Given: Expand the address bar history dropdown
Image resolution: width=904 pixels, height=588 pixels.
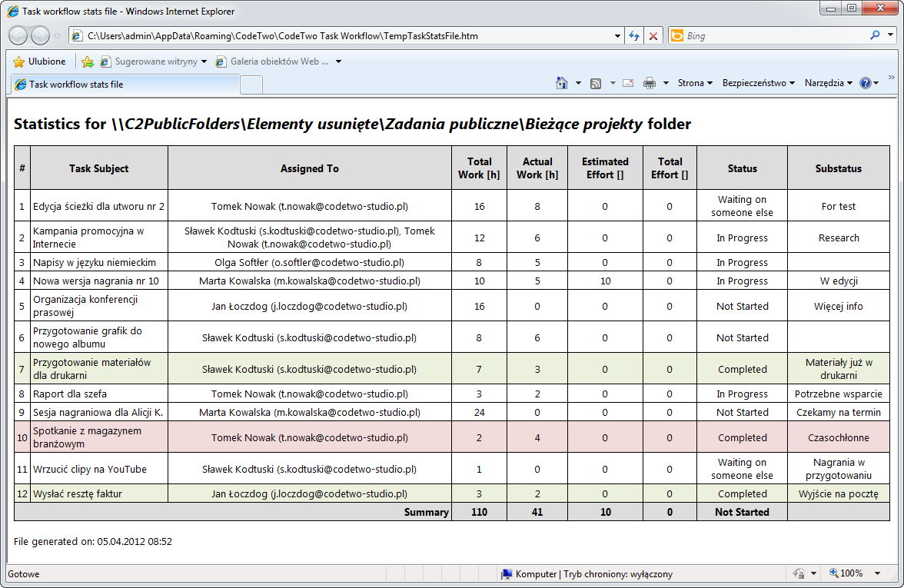Looking at the screenshot, I should tap(617, 35).
